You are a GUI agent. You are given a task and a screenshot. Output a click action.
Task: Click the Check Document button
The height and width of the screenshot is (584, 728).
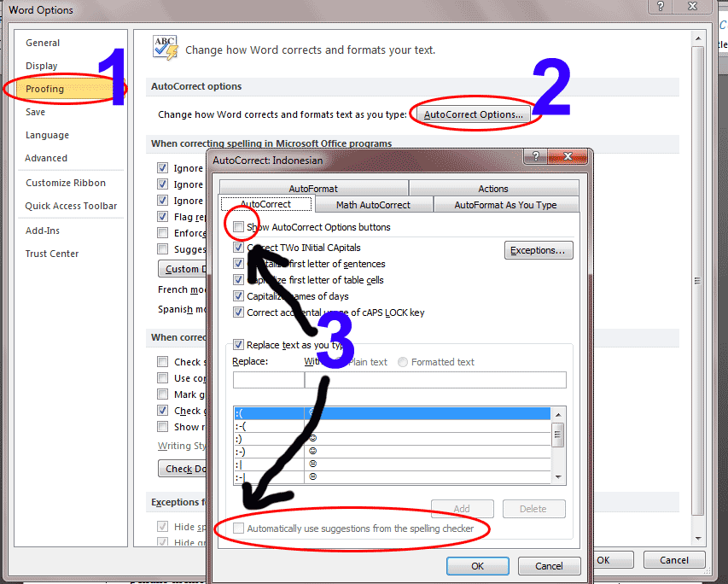(183, 469)
